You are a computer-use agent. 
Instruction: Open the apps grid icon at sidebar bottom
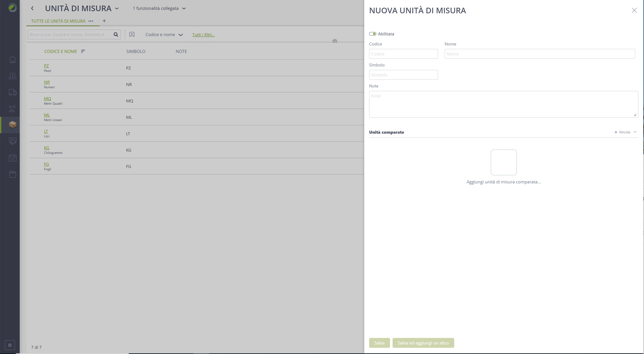pyautogui.click(x=10, y=345)
